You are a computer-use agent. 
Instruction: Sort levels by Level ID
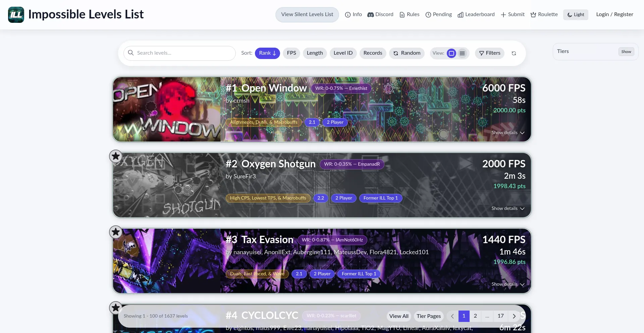pos(343,53)
